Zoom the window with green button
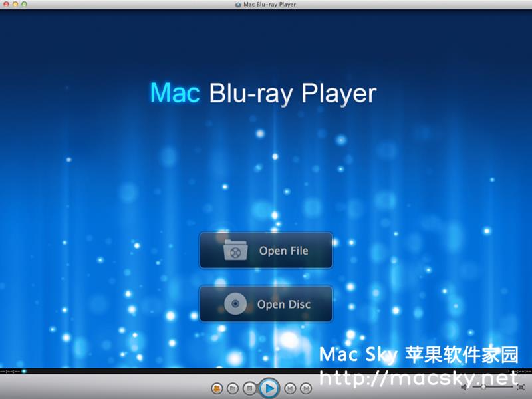Image resolution: width=532 pixels, height=399 pixels. coord(24,4)
